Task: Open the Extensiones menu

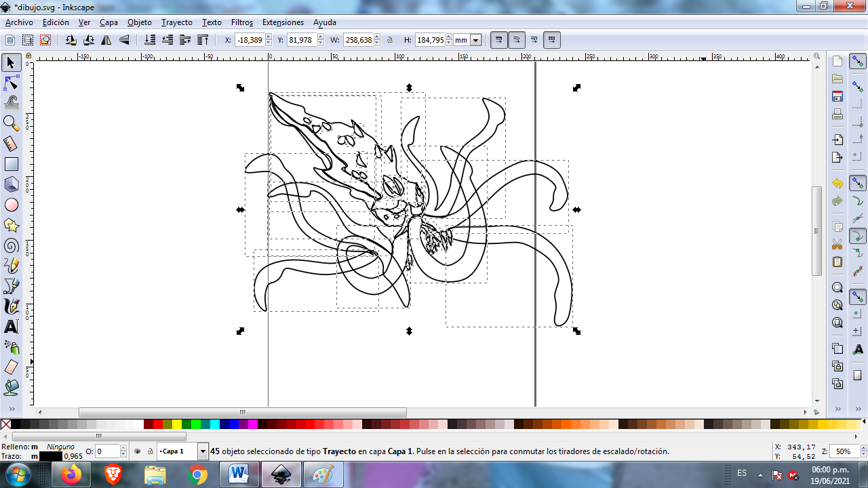Action: (x=283, y=22)
